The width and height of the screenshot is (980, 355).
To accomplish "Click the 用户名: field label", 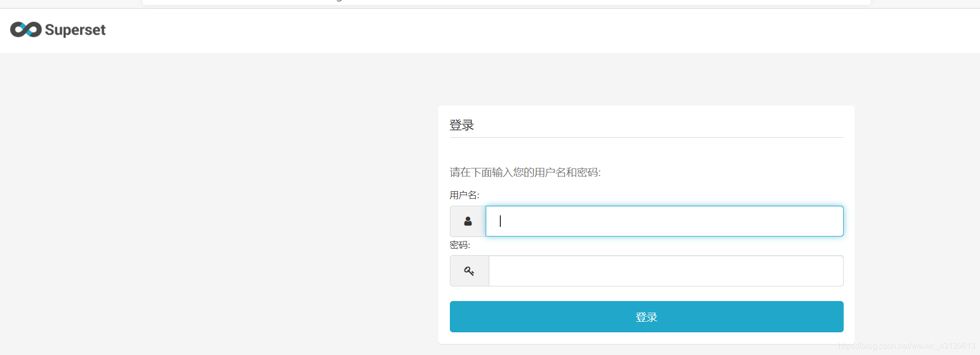I will tap(464, 195).
